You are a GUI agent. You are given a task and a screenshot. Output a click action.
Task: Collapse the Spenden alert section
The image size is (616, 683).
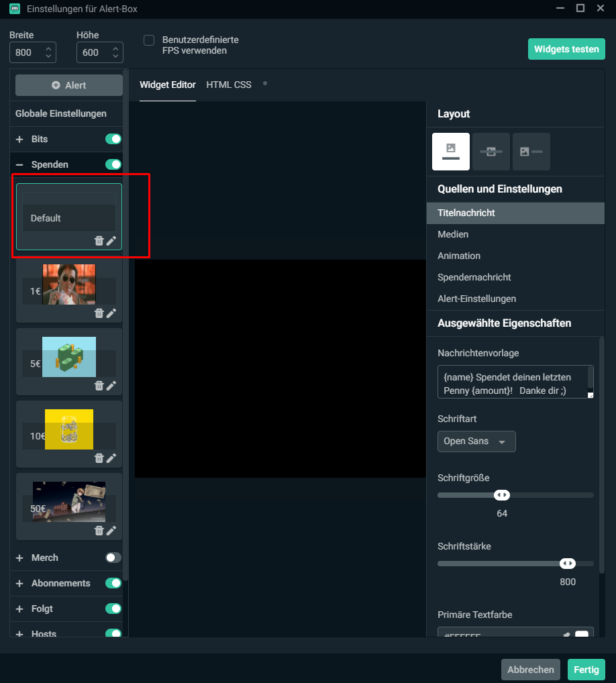click(19, 164)
